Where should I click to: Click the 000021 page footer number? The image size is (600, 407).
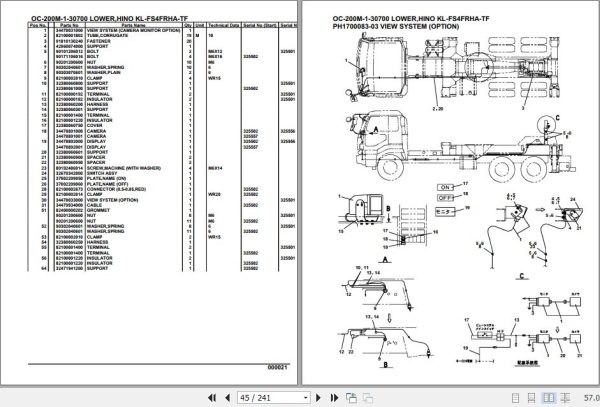coord(277,367)
